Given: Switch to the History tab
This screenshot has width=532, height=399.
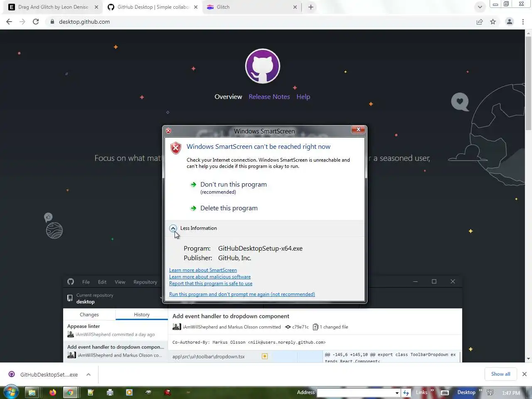Looking at the screenshot, I should point(142,315).
